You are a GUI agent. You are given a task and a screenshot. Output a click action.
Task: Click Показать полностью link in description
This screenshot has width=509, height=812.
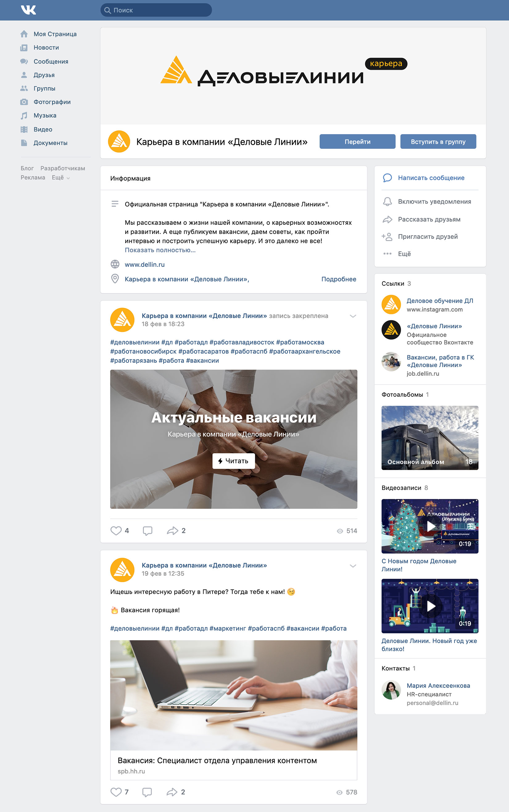point(160,250)
